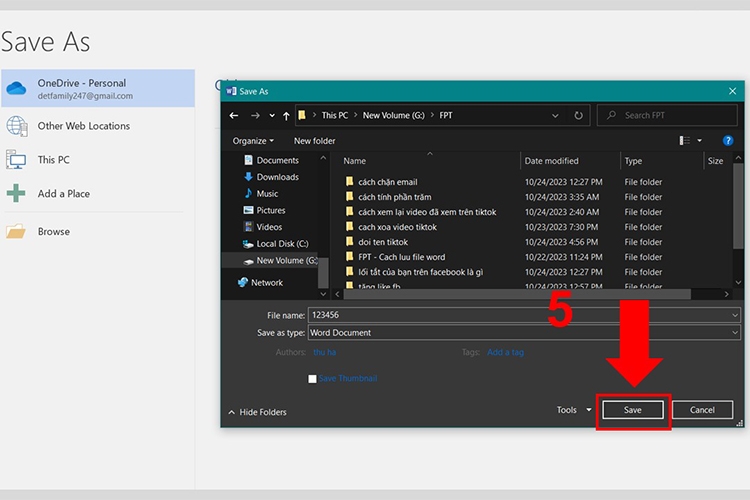This screenshot has height=500, width=750.
Task: Click 'New Volume (G:)' in the address bar
Action: [393, 115]
